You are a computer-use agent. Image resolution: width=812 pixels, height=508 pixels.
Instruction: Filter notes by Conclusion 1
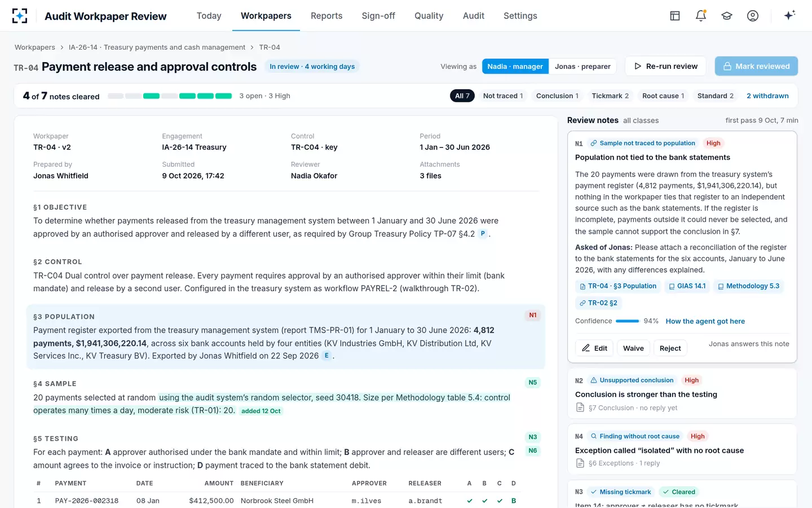(557, 96)
